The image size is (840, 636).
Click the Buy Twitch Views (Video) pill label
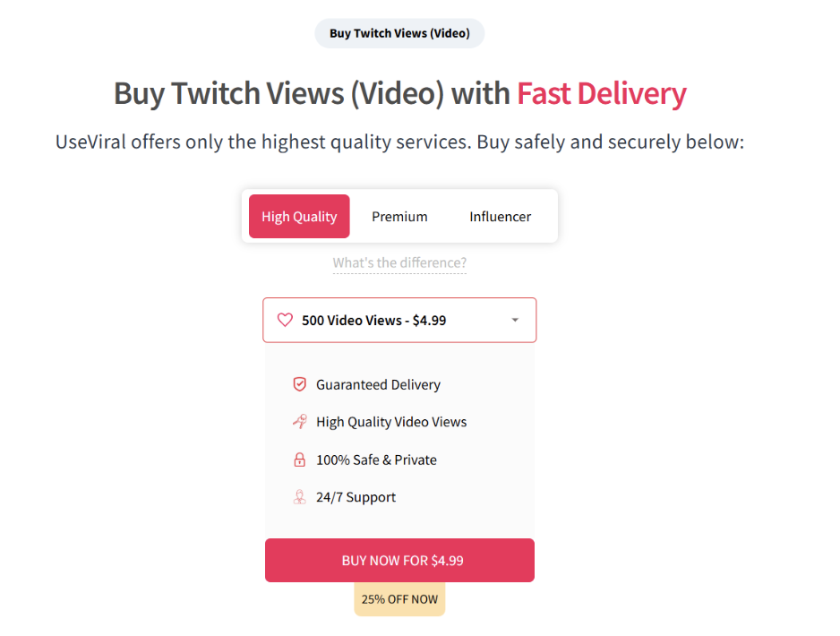pyautogui.click(x=399, y=33)
